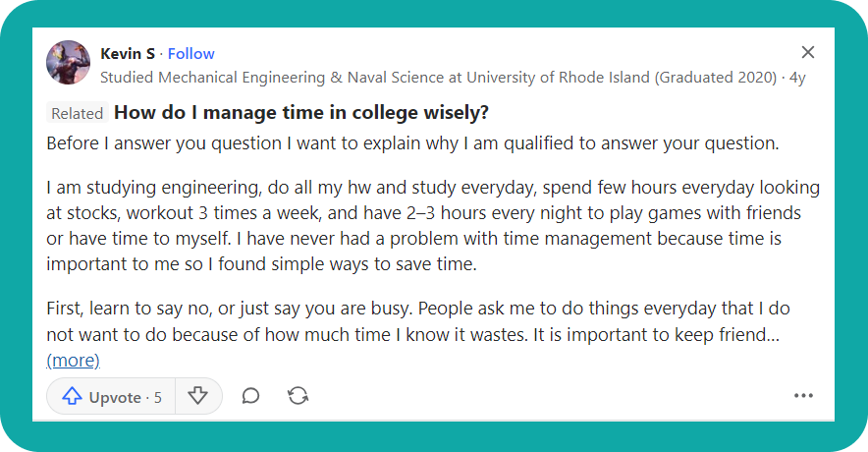Open the three-dot more options menu
Image resolution: width=868 pixels, height=452 pixels.
[x=803, y=396]
